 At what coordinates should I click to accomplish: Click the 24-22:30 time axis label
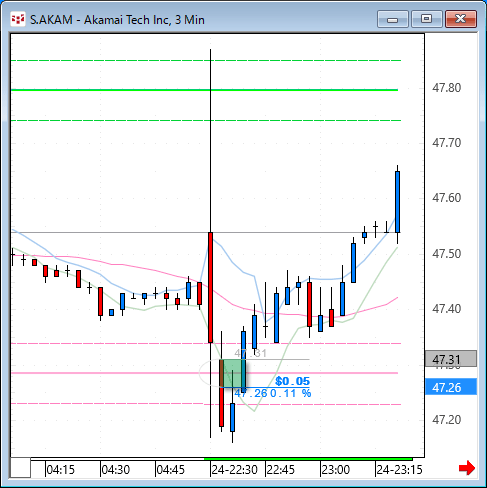[x=235, y=470]
